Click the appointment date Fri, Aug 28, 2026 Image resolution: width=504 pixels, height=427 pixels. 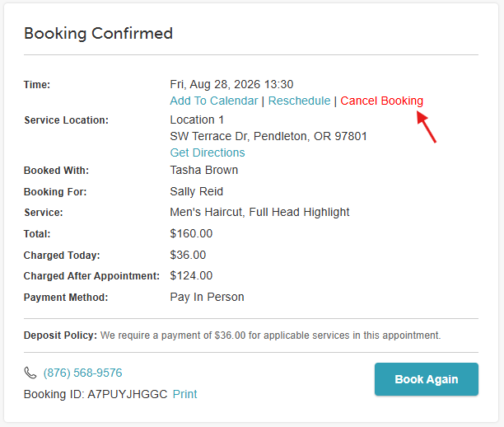click(x=215, y=84)
